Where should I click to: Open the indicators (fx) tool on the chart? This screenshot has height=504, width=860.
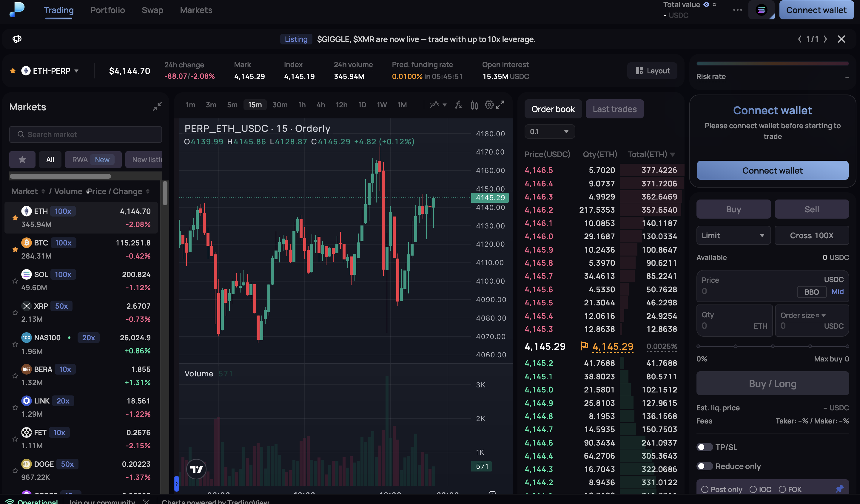coord(459,105)
